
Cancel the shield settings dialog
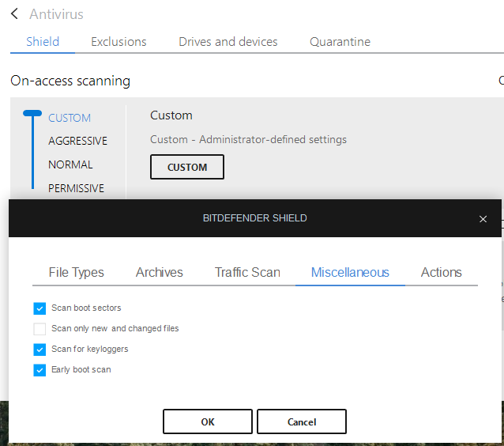click(302, 421)
